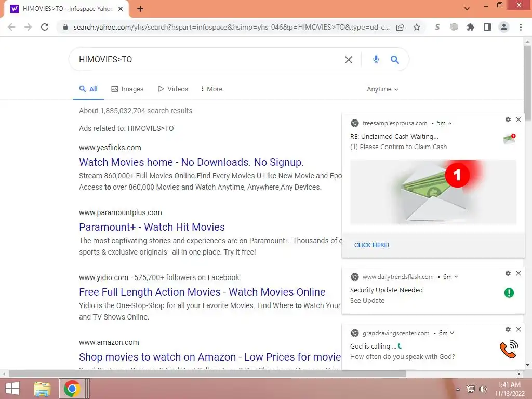Open the volume speaker tray icon
Viewport: 532px width, 399px height.
click(483, 389)
